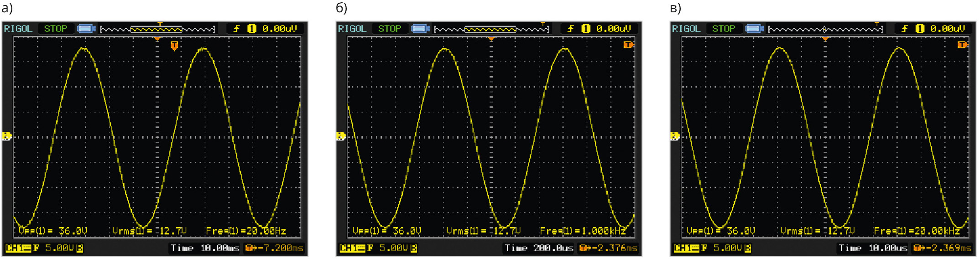Click the orange trigger marker in panel а
The height and width of the screenshot is (259, 980).
[x=174, y=46]
